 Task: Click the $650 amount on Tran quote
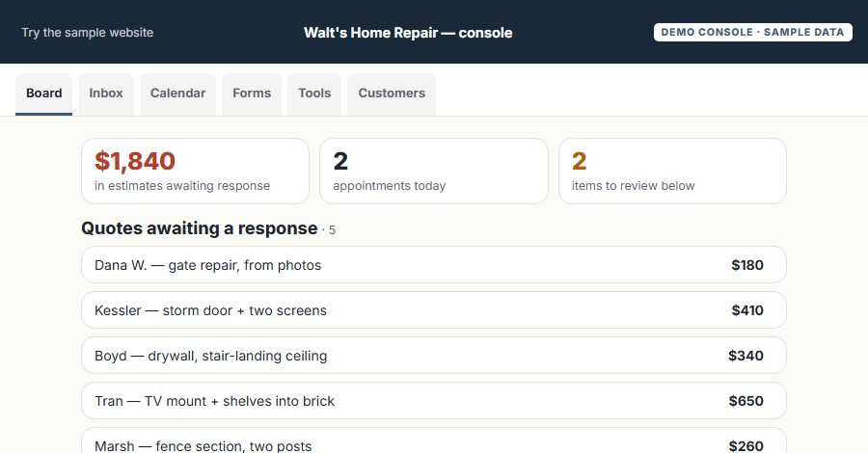[x=746, y=401]
